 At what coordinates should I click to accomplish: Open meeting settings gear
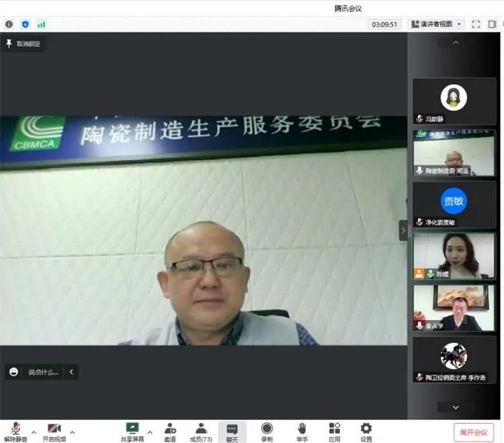(x=366, y=432)
